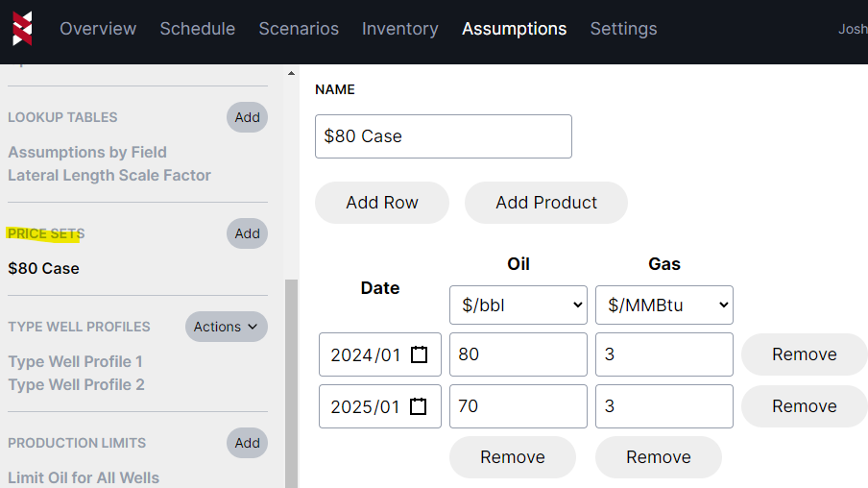Remove the Oil product column
This screenshot has width=868, height=488.
(x=512, y=457)
